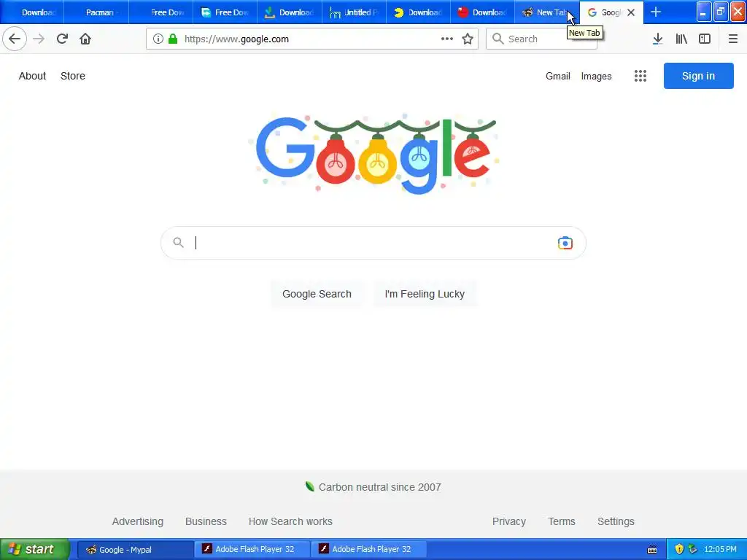Bookmark this page with the star

468,39
